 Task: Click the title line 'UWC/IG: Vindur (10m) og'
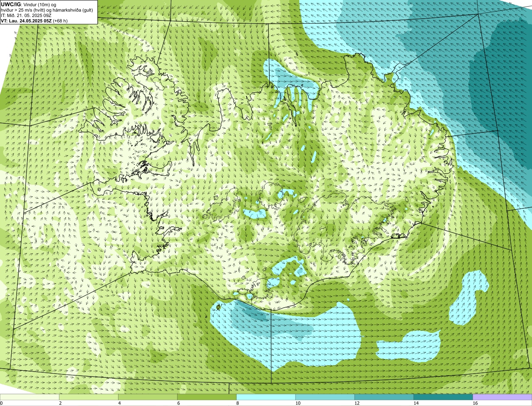click(29, 4)
